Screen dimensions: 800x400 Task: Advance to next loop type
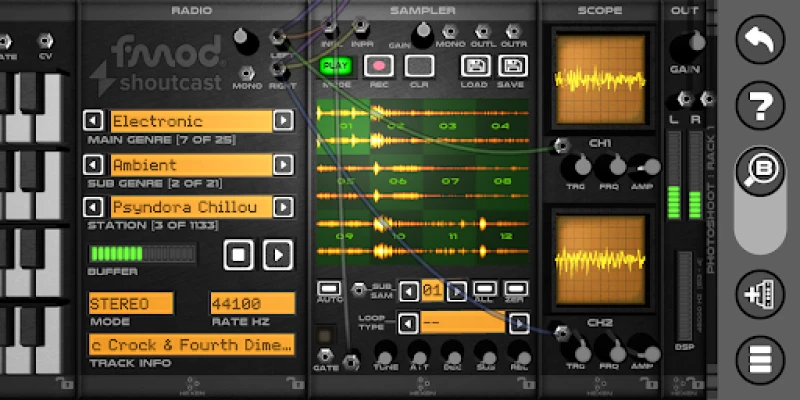518,323
